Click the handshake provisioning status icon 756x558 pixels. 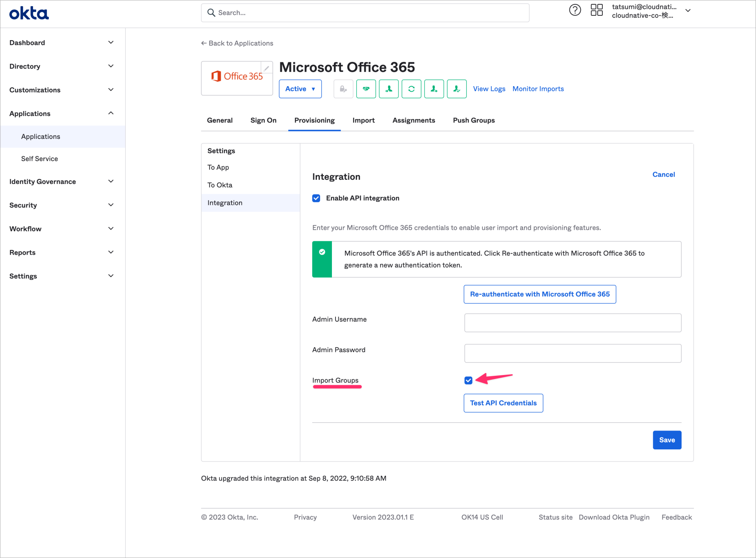tap(366, 89)
